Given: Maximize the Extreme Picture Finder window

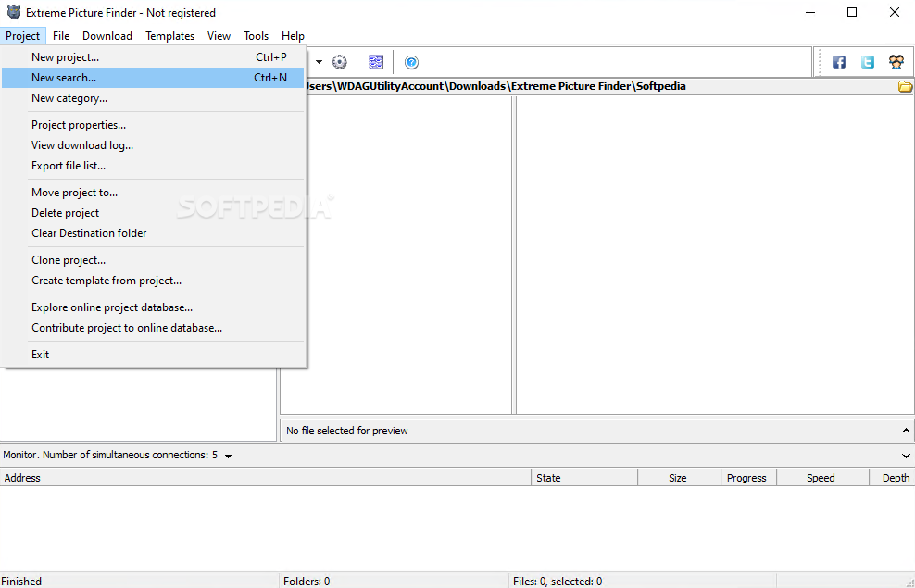Looking at the screenshot, I should tap(852, 12).
